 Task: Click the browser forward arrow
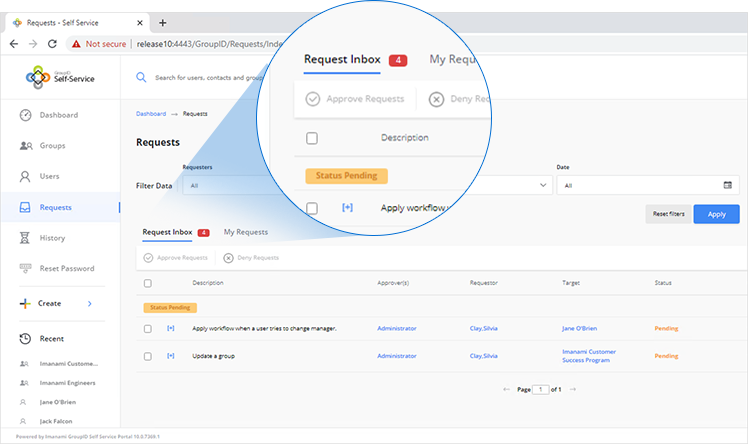[x=33, y=44]
